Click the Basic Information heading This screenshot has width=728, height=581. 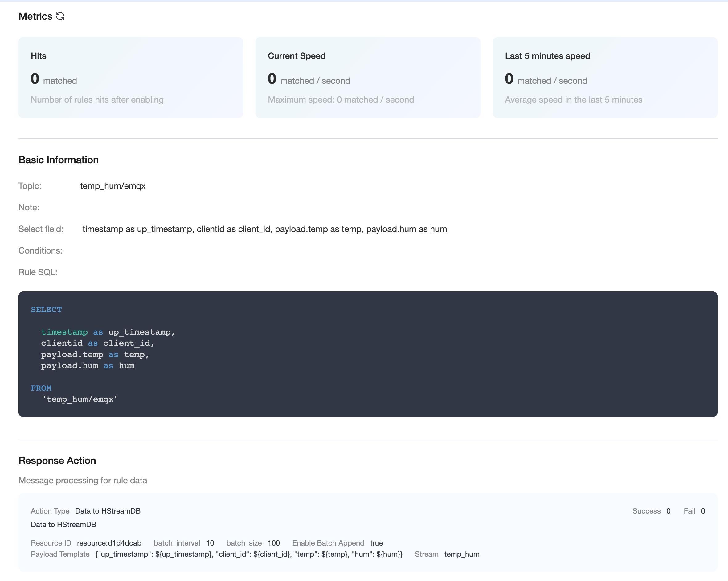[59, 160]
